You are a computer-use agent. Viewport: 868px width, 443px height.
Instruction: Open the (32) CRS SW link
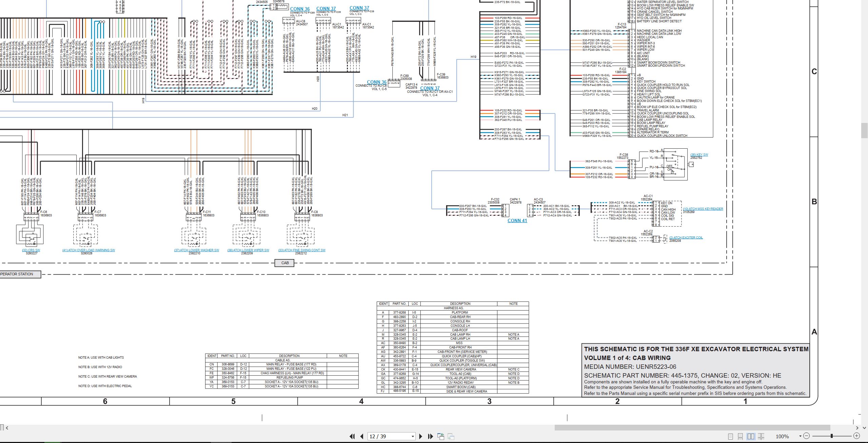[31, 250]
